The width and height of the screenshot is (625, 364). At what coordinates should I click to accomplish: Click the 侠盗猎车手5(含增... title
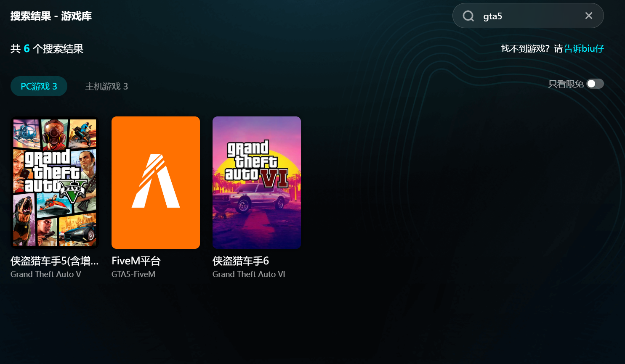55,261
